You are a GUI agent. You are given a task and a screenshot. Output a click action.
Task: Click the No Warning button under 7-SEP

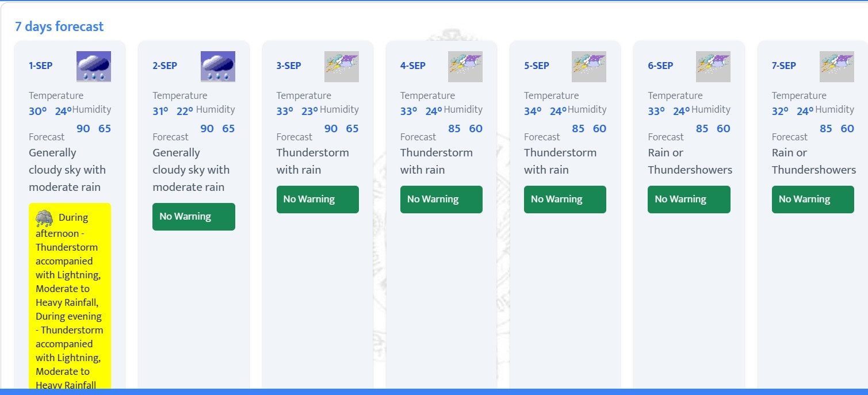[x=813, y=200]
